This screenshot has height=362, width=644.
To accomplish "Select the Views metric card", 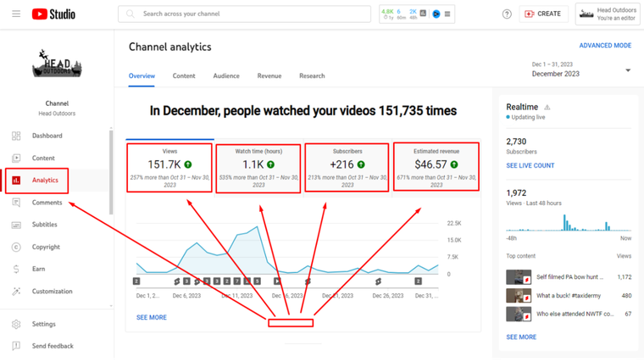I will click(x=169, y=167).
